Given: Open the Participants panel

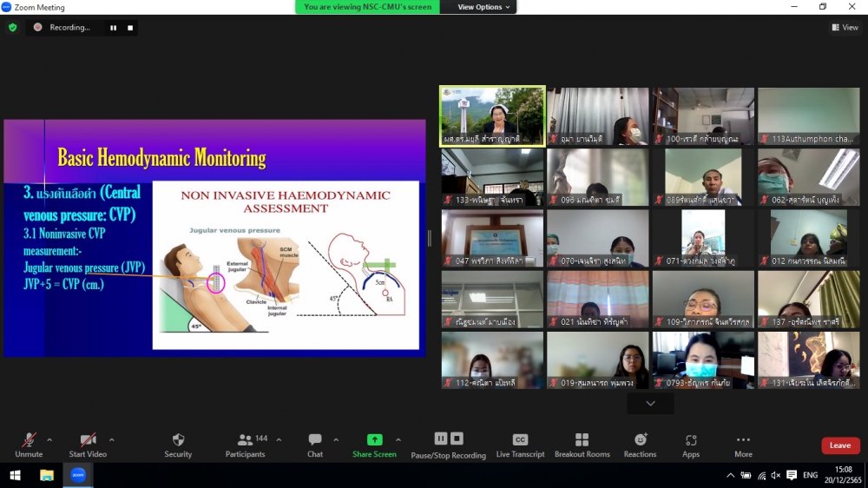Looking at the screenshot, I should click(x=246, y=444).
